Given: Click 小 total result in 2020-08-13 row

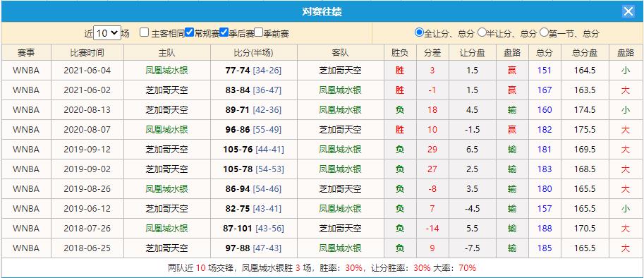Looking at the screenshot, I should (626, 110).
